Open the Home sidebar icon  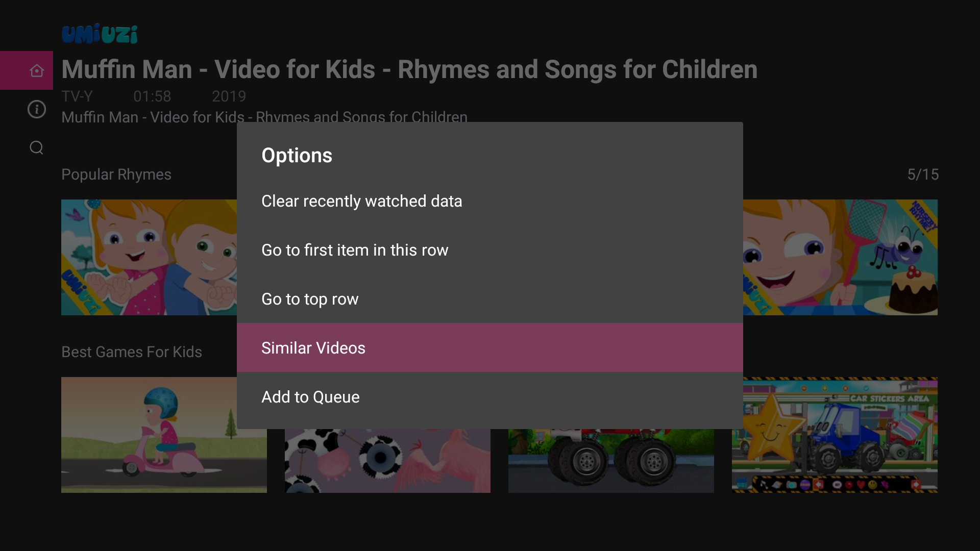tap(36, 70)
